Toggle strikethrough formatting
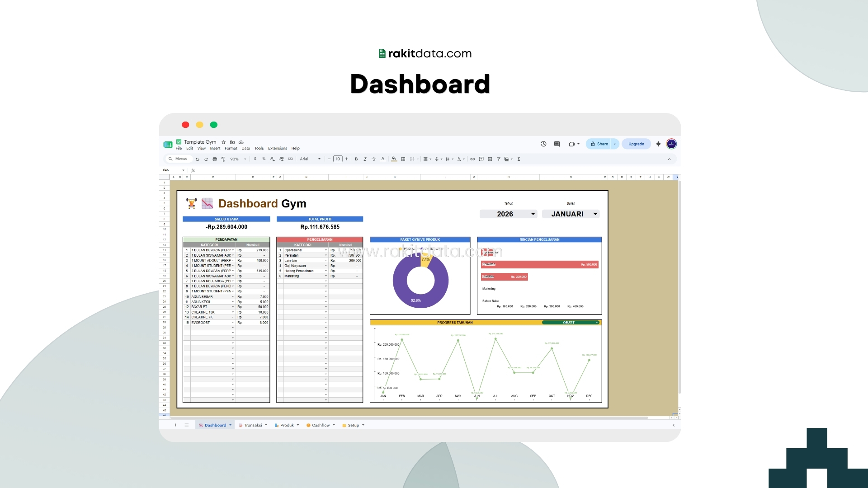868x488 pixels. point(373,159)
